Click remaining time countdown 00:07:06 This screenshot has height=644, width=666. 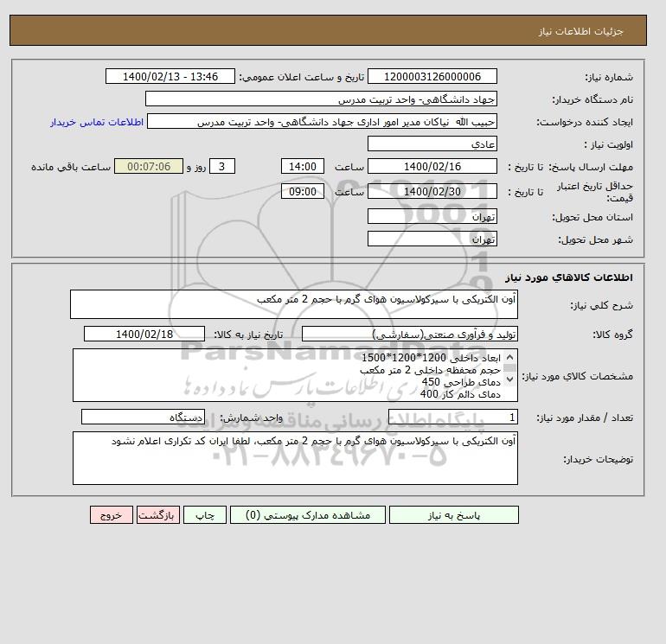tap(149, 167)
